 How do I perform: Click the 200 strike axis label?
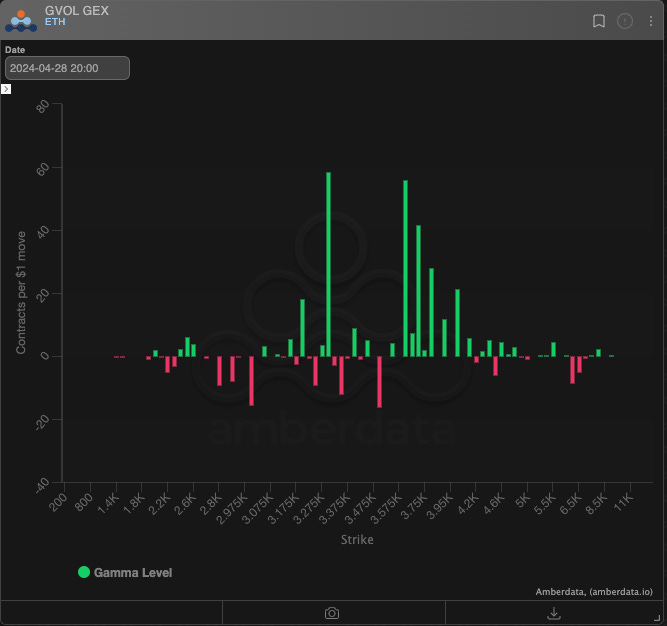58,503
